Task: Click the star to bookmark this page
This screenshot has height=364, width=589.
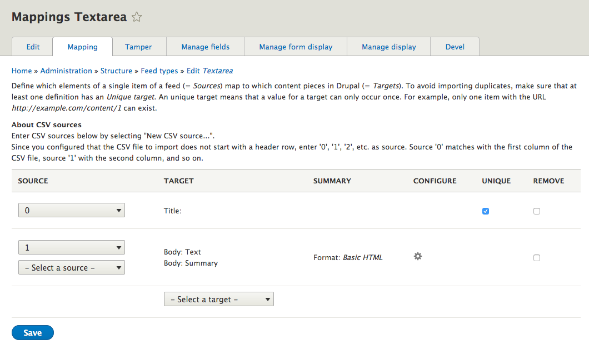Action: [136, 17]
